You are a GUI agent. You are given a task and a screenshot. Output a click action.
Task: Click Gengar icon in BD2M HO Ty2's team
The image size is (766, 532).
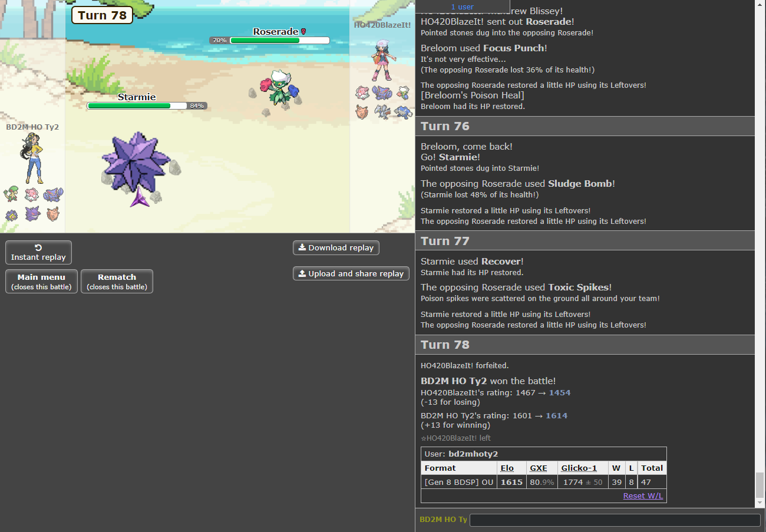[33, 213]
